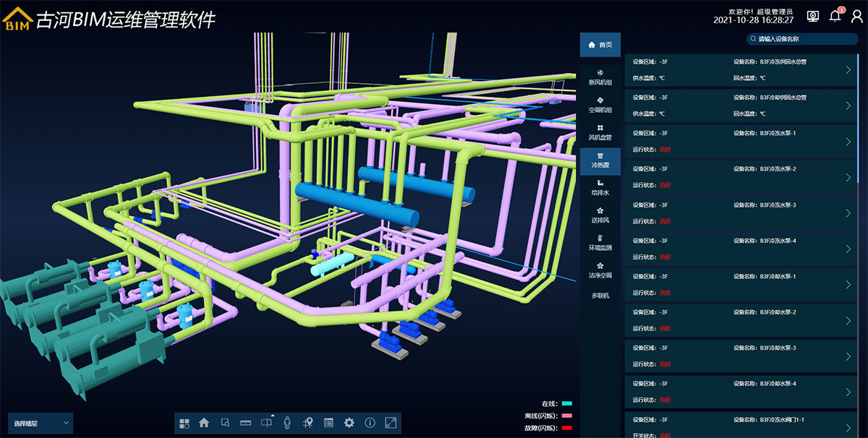Switch to the 新风机组 sidebar tab

point(600,77)
